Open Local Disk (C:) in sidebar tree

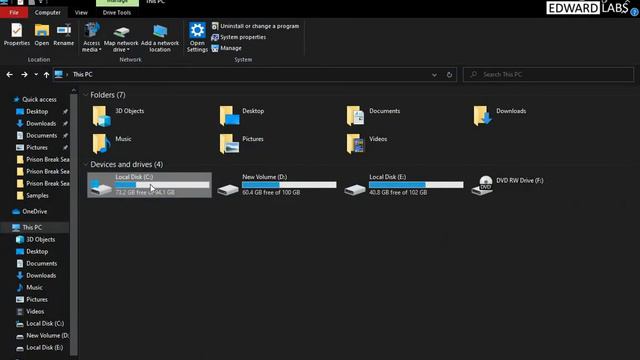(45, 324)
